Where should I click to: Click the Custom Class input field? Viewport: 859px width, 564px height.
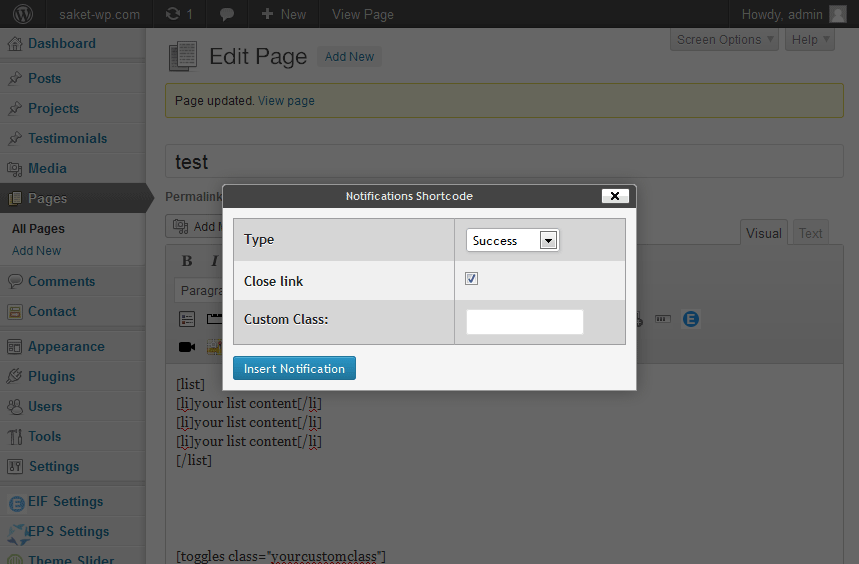coord(524,322)
